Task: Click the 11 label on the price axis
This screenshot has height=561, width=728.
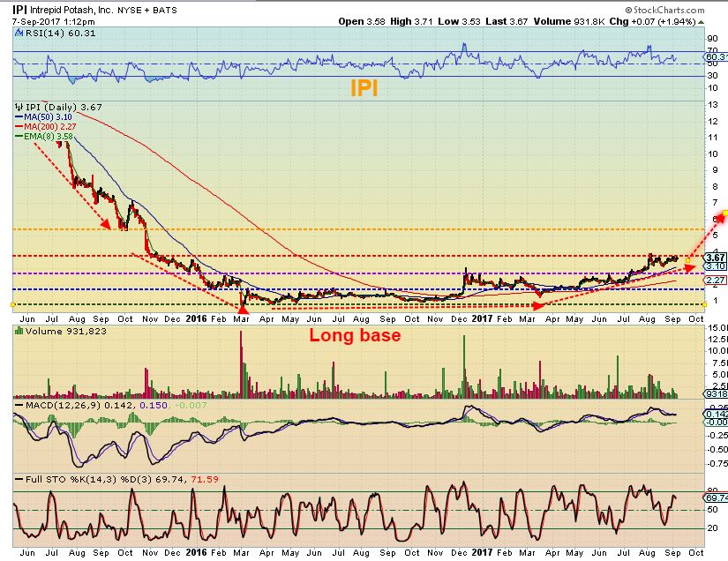Action: 713,138
